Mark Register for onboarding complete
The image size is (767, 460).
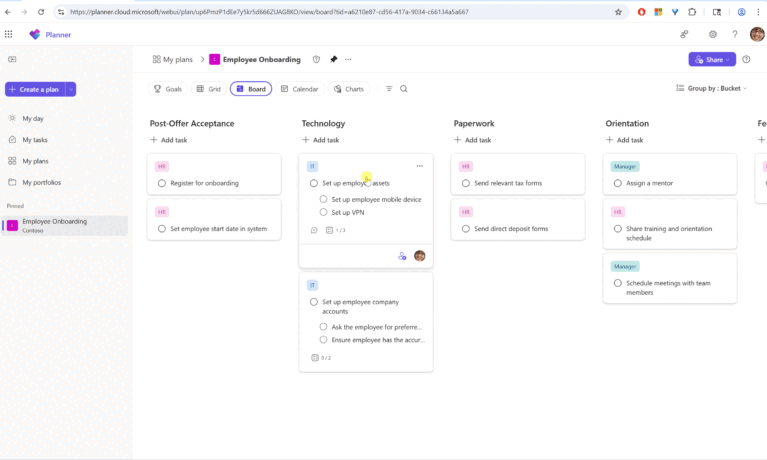click(162, 183)
